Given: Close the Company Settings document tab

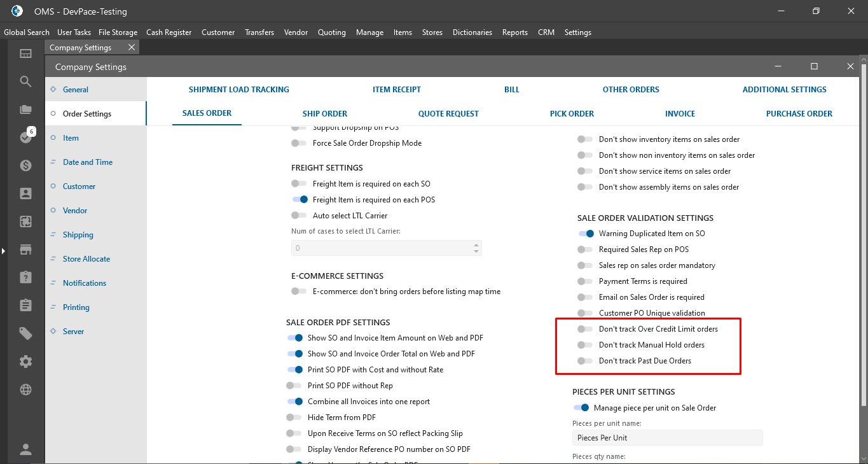Looking at the screenshot, I should click(132, 48).
